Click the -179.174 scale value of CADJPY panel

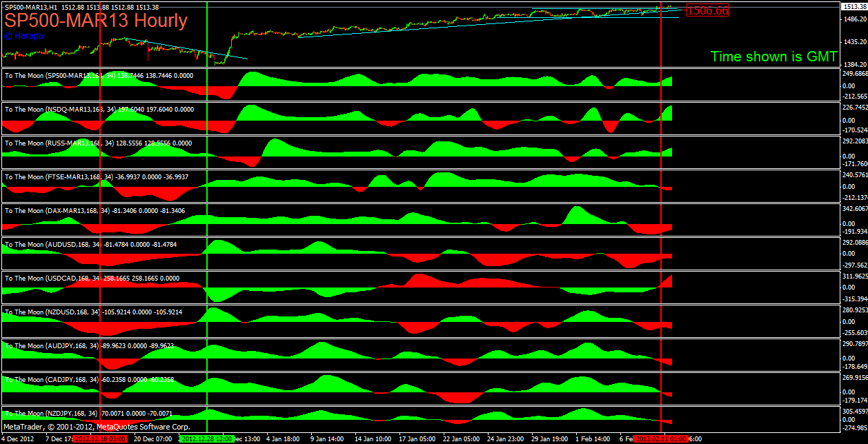pyautogui.click(x=854, y=400)
